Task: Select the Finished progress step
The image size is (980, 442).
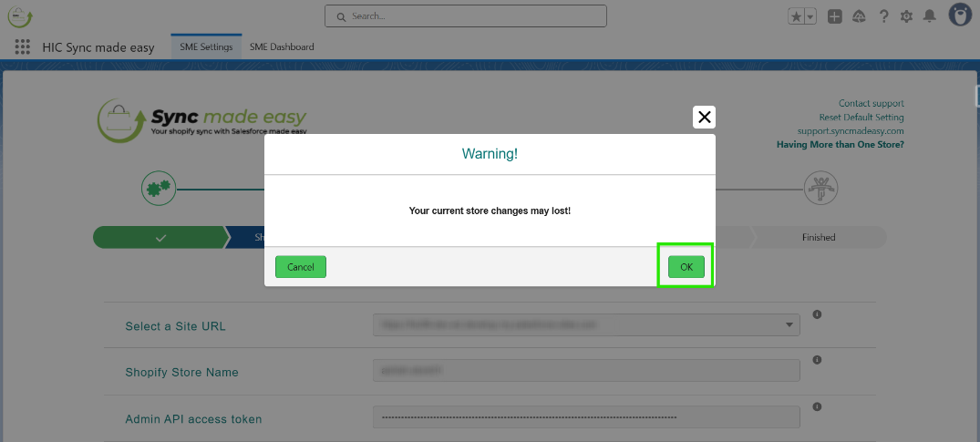Action: (819, 238)
